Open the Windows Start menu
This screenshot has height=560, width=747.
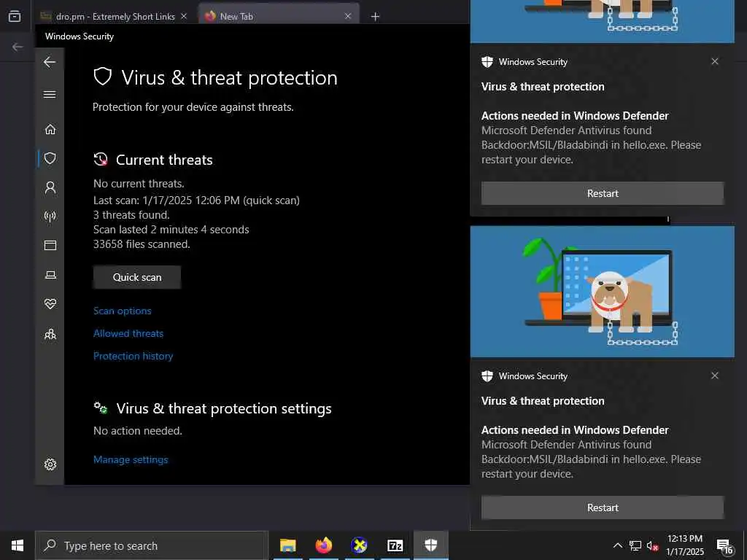[x=18, y=545]
